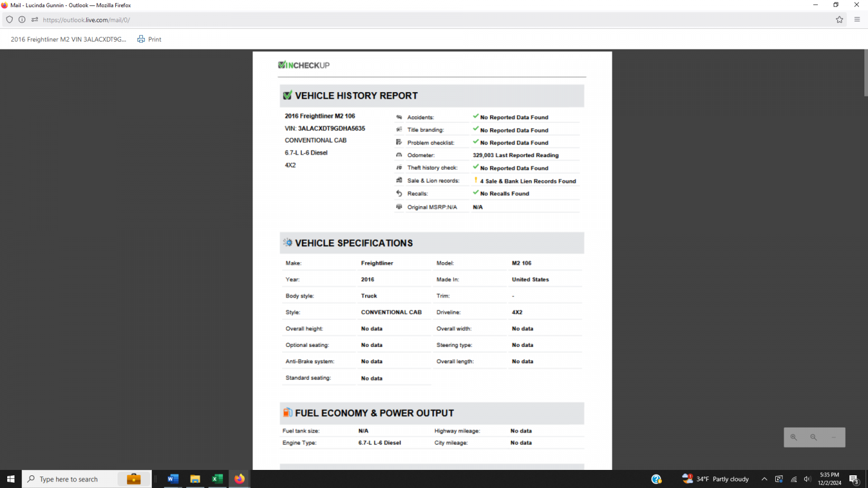Viewport: 868px width, 488px height.
Task: Click the taskbar search box
Action: (x=87, y=479)
